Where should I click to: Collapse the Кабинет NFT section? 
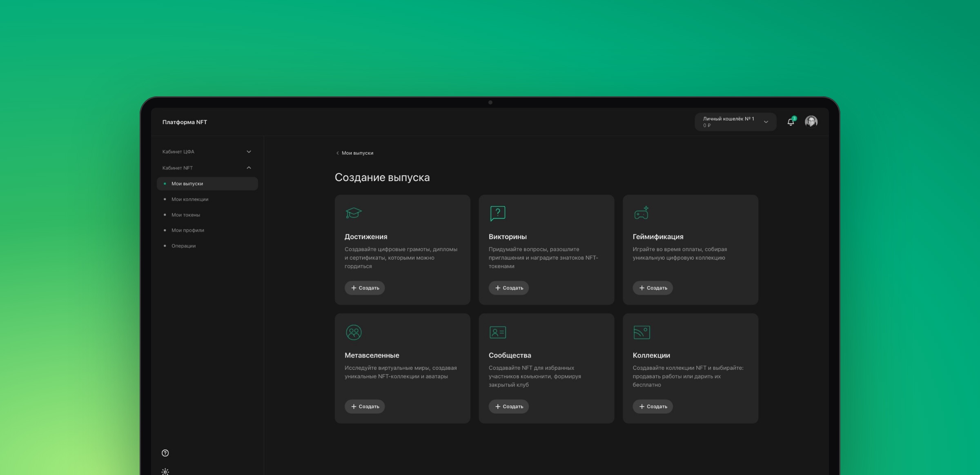207,168
